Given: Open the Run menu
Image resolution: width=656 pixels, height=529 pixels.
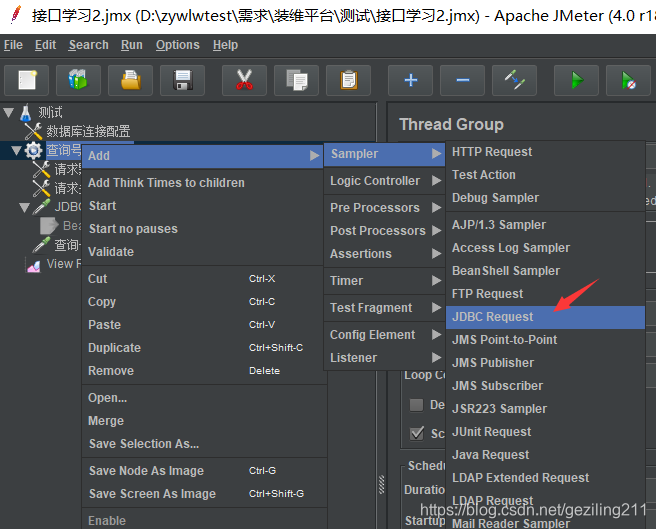Looking at the screenshot, I should (132, 45).
